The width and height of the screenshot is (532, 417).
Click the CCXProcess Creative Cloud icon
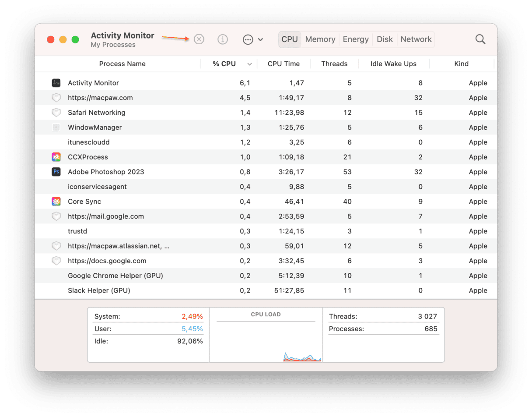click(56, 157)
